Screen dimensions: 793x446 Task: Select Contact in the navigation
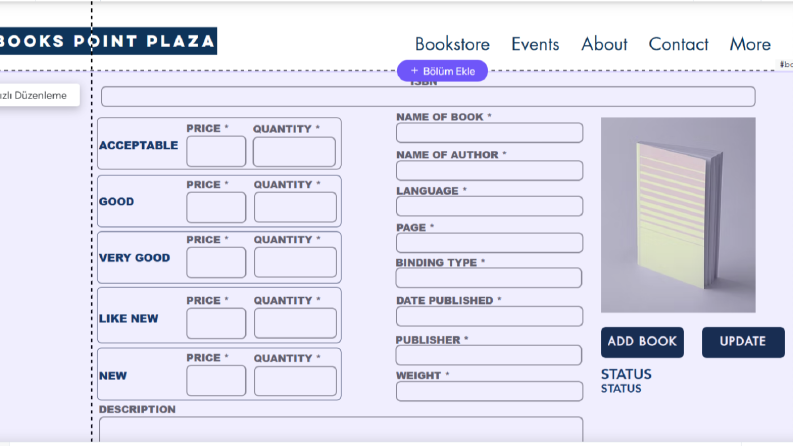pyautogui.click(x=678, y=44)
